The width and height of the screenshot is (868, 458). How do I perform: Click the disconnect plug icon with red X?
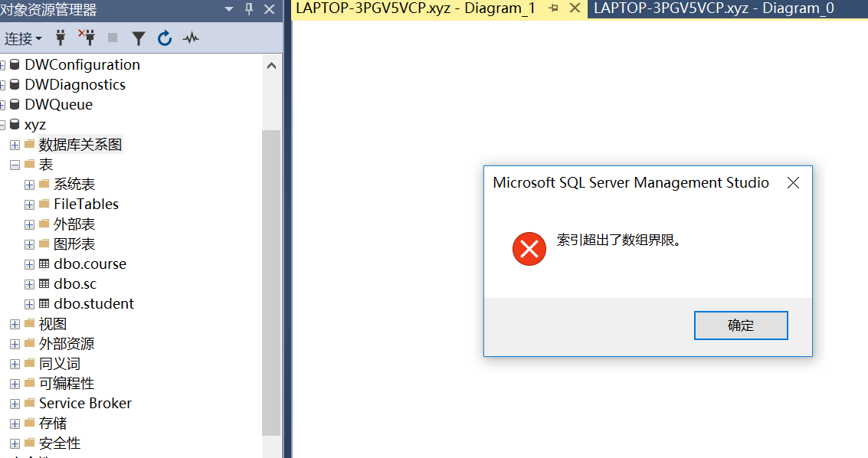coord(87,38)
